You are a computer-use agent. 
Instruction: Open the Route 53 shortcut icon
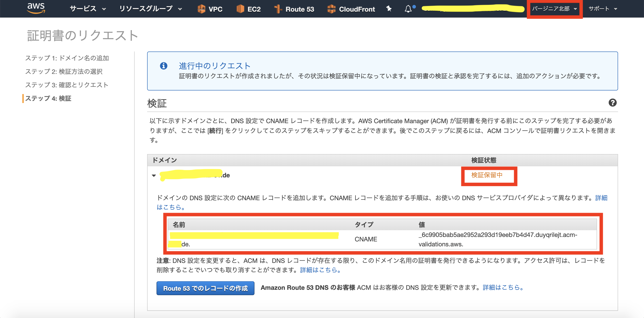(278, 9)
